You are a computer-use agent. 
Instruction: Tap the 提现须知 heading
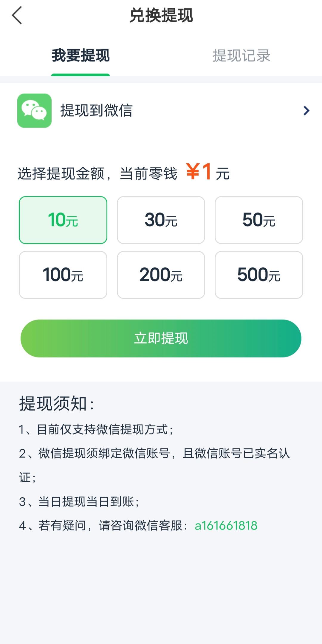[57, 404]
